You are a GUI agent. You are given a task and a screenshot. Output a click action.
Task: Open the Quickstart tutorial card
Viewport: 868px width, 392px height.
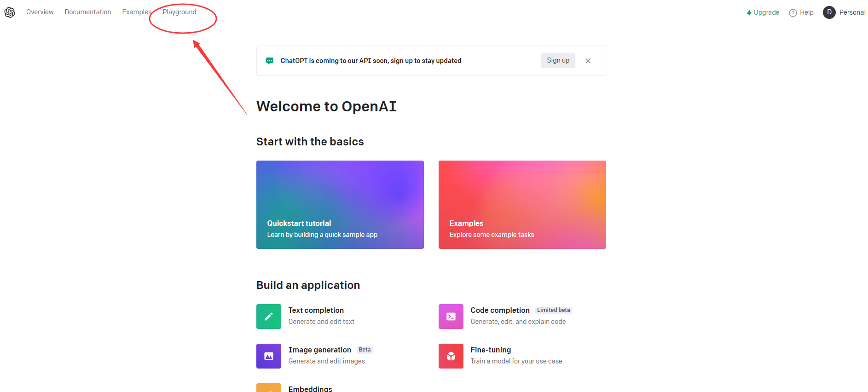pyautogui.click(x=340, y=205)
